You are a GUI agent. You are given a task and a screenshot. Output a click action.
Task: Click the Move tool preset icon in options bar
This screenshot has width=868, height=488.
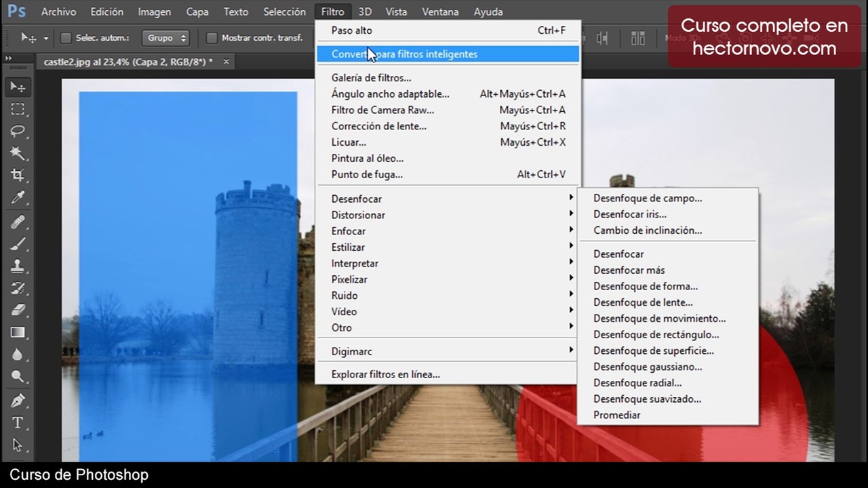[28, 38]
